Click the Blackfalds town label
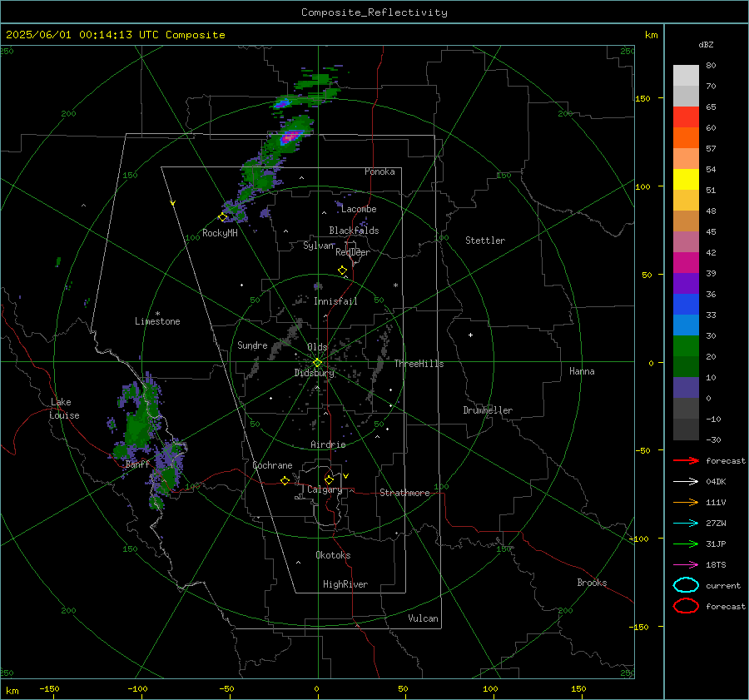 [354, 231]
